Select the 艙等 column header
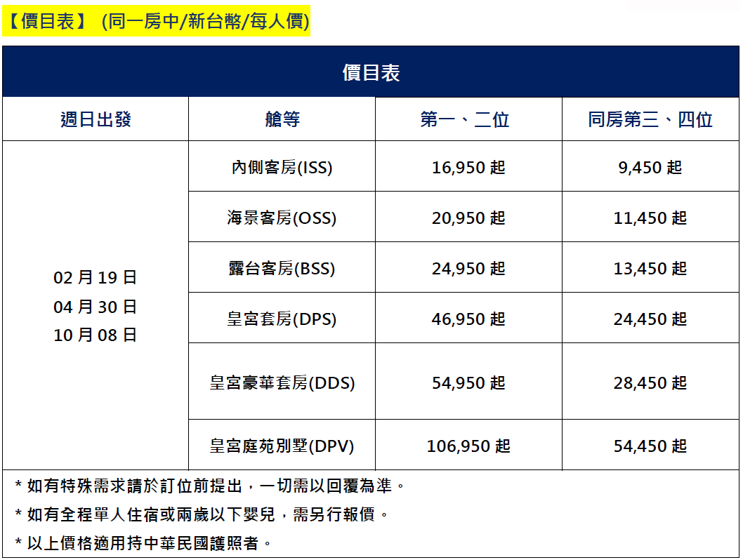 [282, 119]
